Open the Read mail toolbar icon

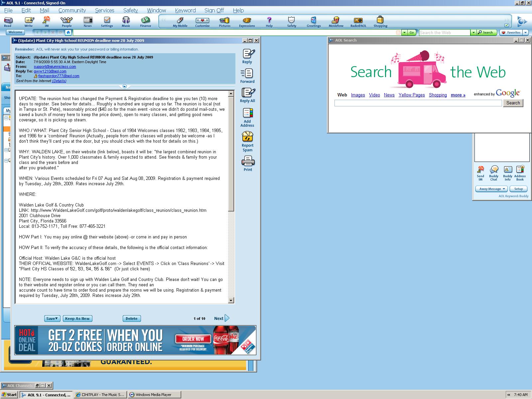click(8, 22)
